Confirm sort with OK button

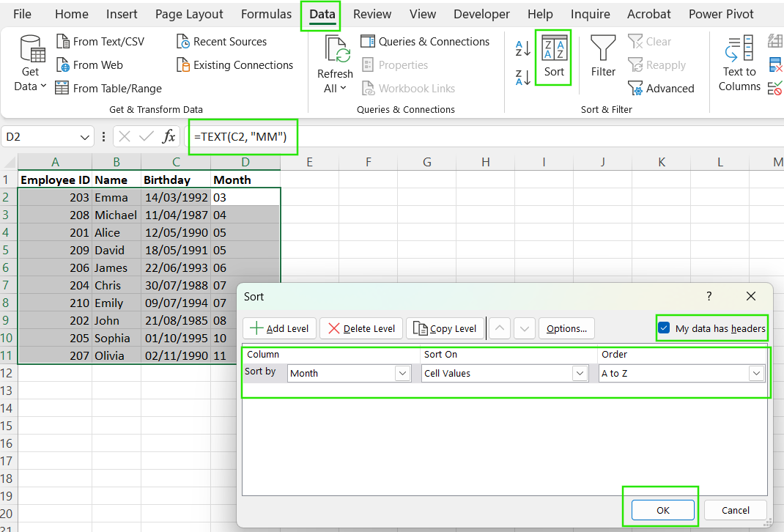663,510
